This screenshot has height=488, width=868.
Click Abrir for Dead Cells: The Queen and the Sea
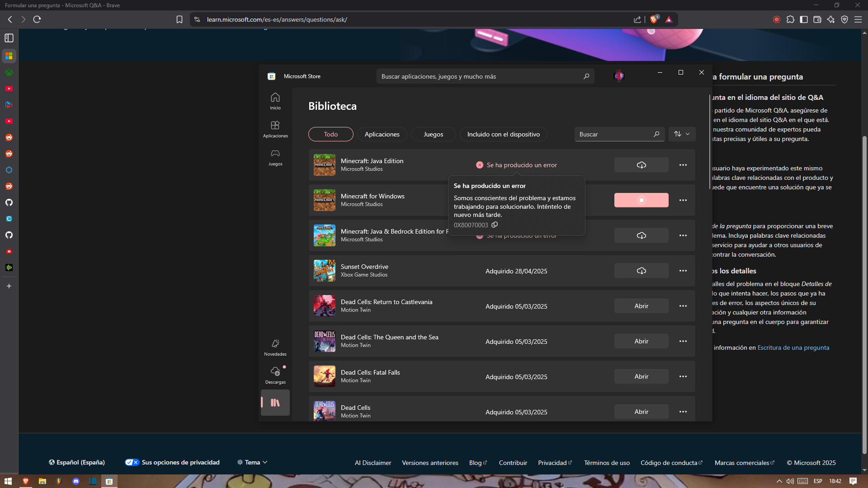pos(641,341)
